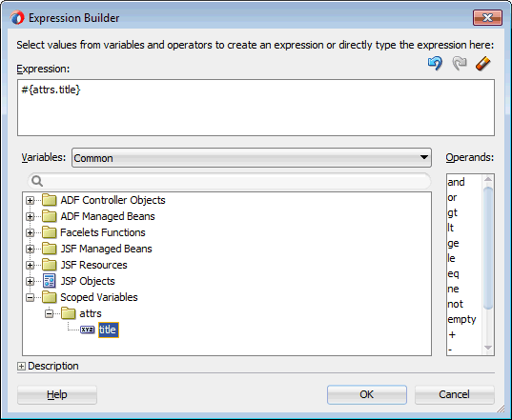Viewport: 512px width, 420px height.
Task: Open the Variables Common dropdown
Action: 252,158
